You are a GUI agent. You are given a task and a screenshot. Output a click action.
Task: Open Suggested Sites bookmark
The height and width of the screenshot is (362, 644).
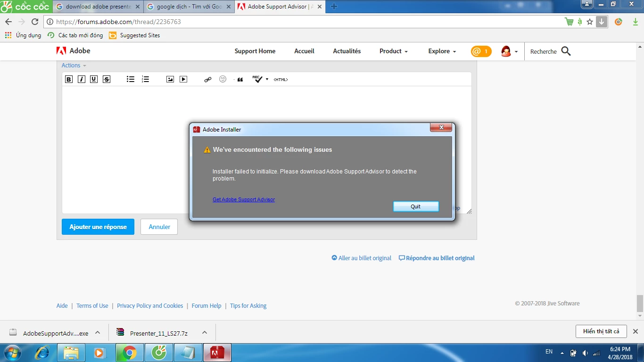134,35
